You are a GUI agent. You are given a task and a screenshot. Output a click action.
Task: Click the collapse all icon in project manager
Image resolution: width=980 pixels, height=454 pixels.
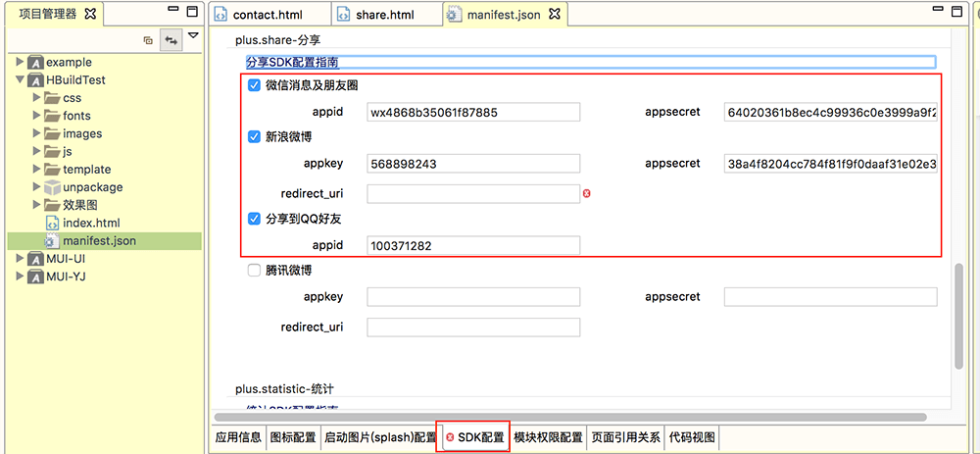(148, 40)
